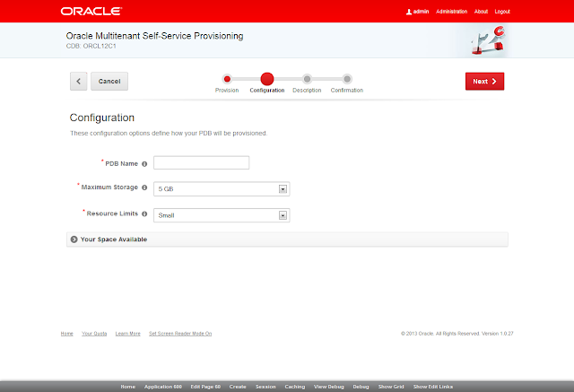Viewport: 574px width, 392px height.
Task: Go back with the left chevron button
Action: [x=78, y=82]
